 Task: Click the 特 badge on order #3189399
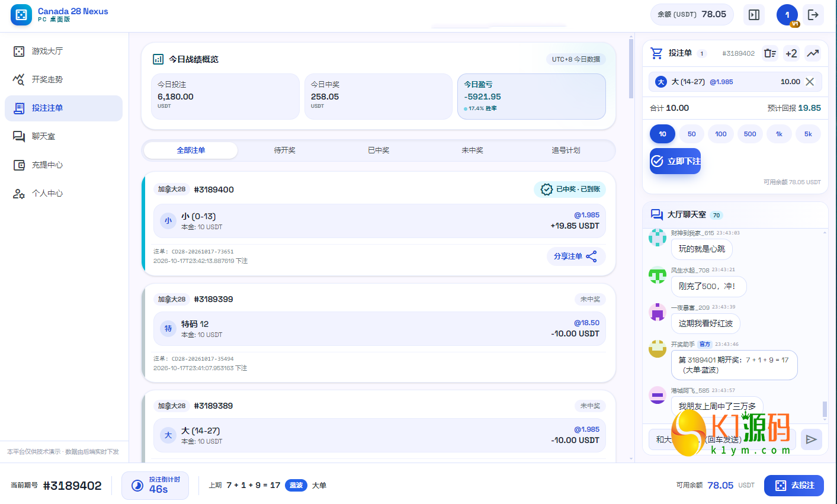point(168,329)
